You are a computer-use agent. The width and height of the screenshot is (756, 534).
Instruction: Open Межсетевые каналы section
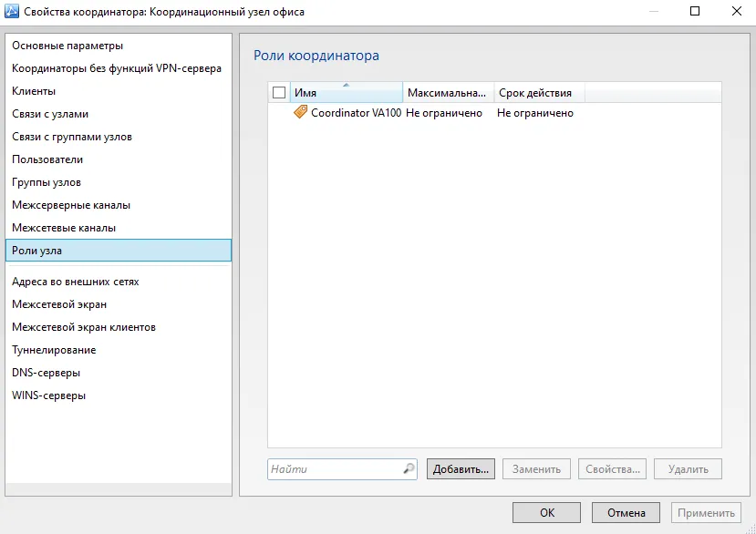click(x=119, y=228)
